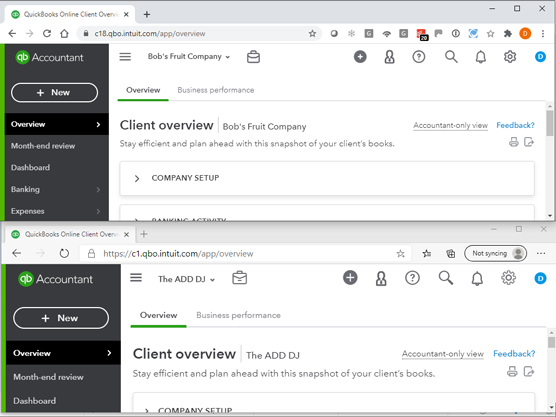Close the QuickBooks tab in Chrome
Screen dimensions: 556x417
pyautogui.click(x=126, y=15)
